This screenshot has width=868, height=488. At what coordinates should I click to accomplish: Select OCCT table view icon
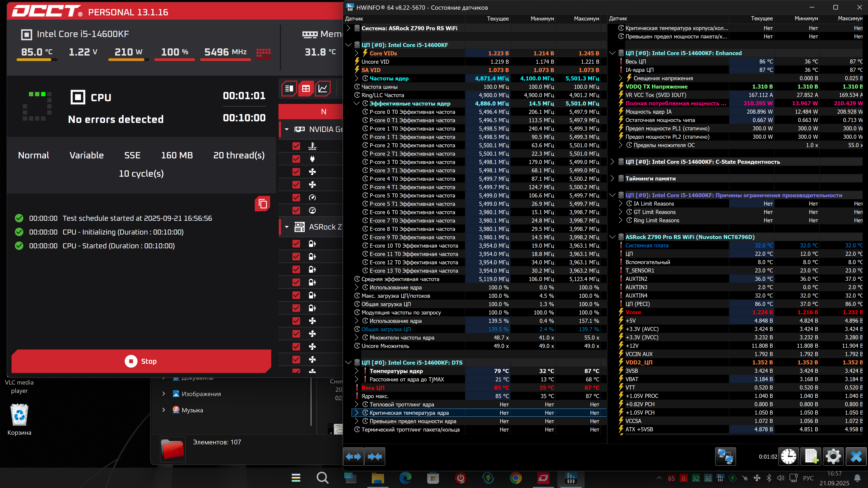tap(306, 89)
